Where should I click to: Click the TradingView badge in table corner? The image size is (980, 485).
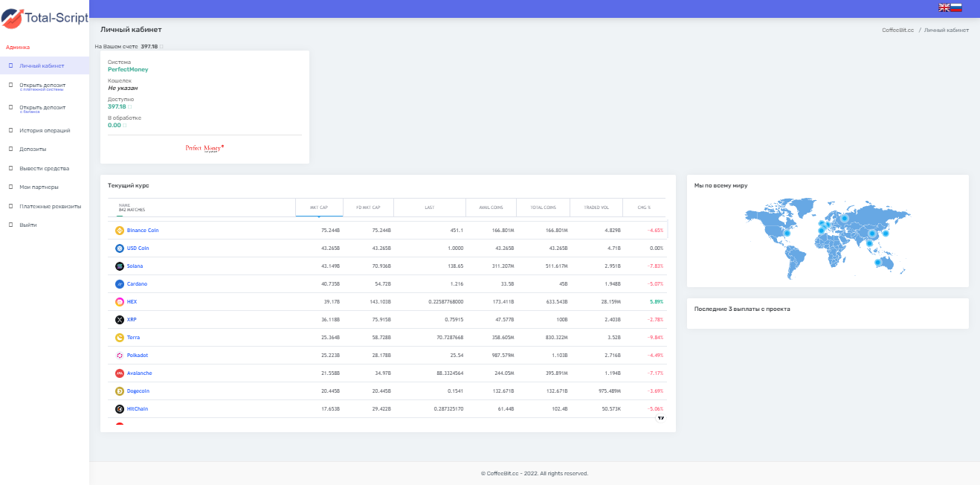(660, 418)
